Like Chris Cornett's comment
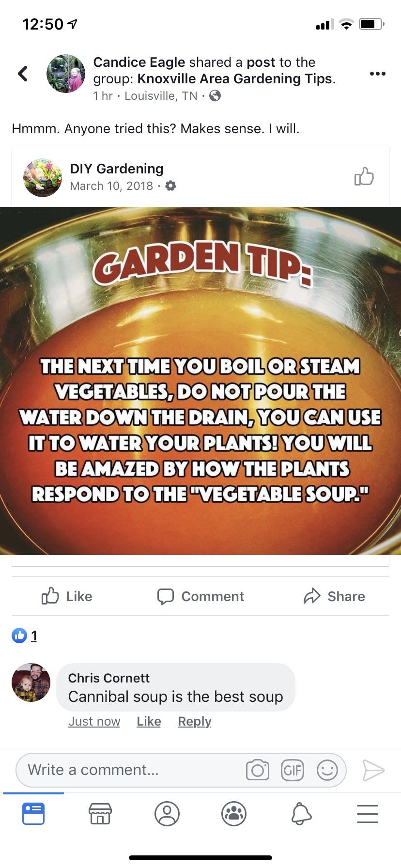Viewport: 401px width, 868px height. (x=149, y=721)
